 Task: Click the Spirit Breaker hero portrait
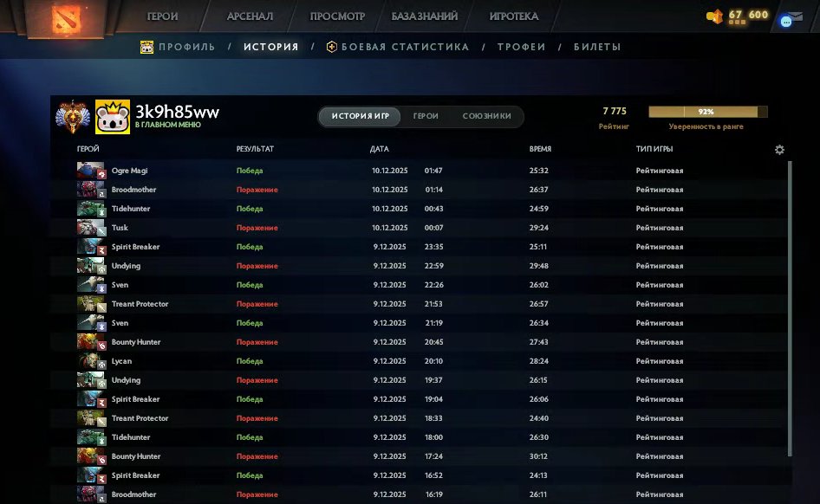click(x=91, y=246)
